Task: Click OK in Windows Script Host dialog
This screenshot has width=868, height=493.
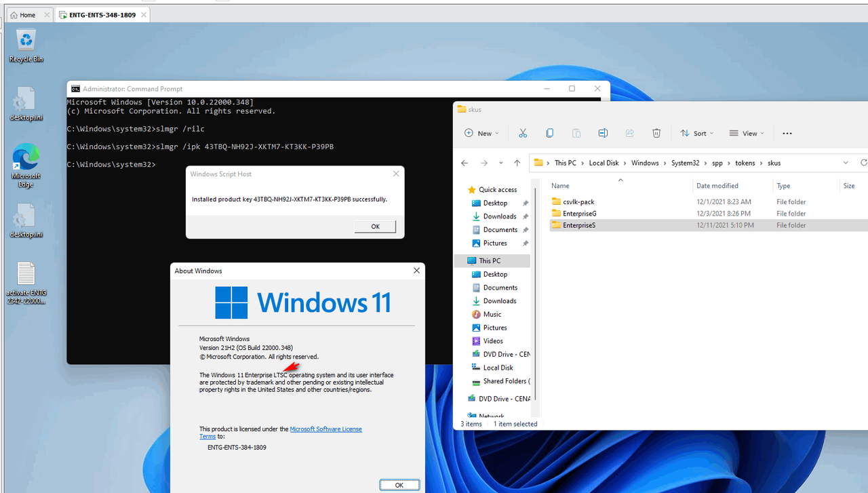Action: 375,226
